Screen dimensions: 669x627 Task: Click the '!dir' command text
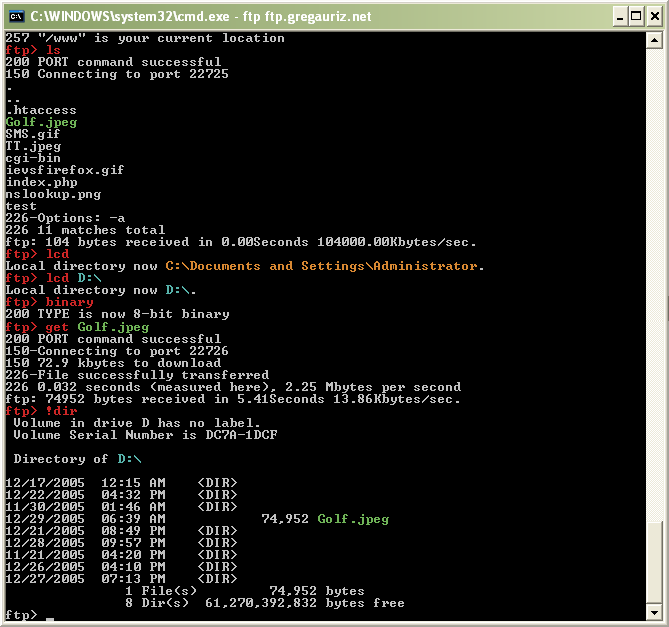point(61,410)
